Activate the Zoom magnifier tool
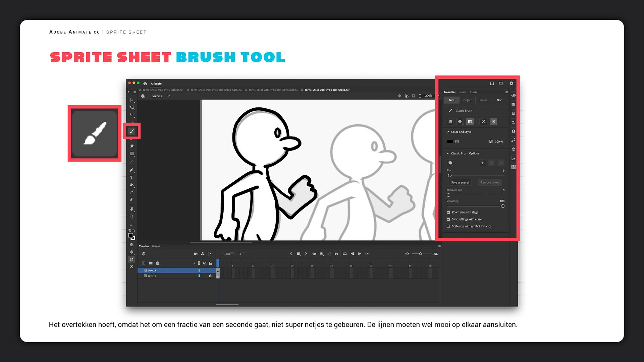Viewport: 644px width, 362px height. (132, 216)
